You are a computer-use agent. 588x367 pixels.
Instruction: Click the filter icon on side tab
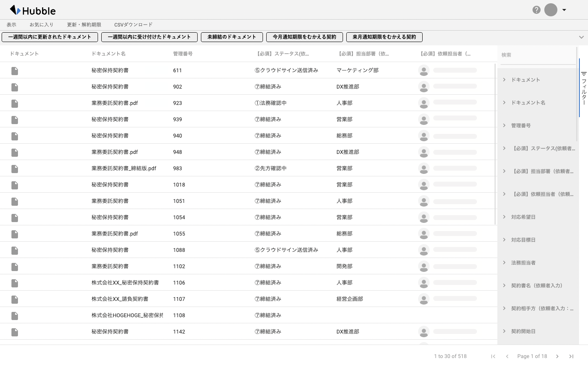(x=584, y=74)
